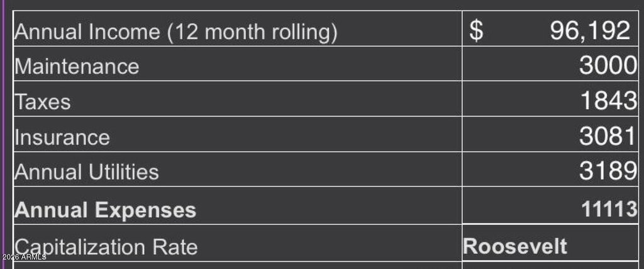The height and width of the screenshot is (269, 644).
Task: Select the Roosevelt value cell
Action: click(x=550, y=243)
